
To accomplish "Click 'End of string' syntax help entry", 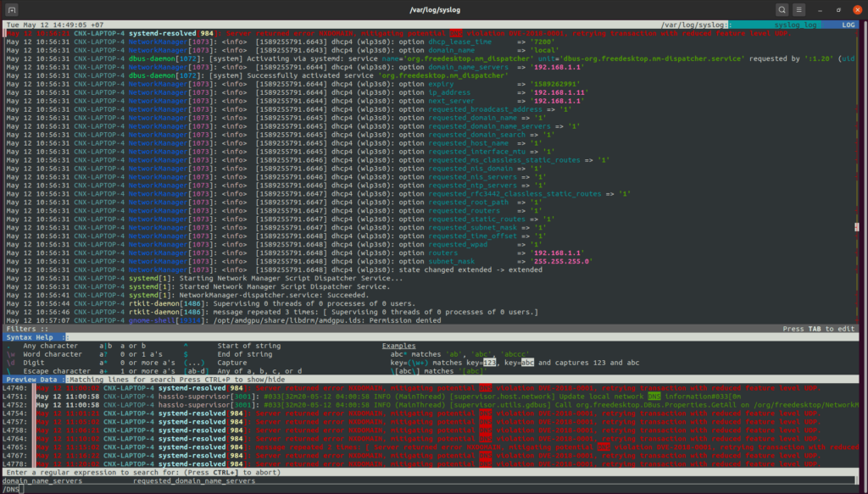I will tap(244, 354).
